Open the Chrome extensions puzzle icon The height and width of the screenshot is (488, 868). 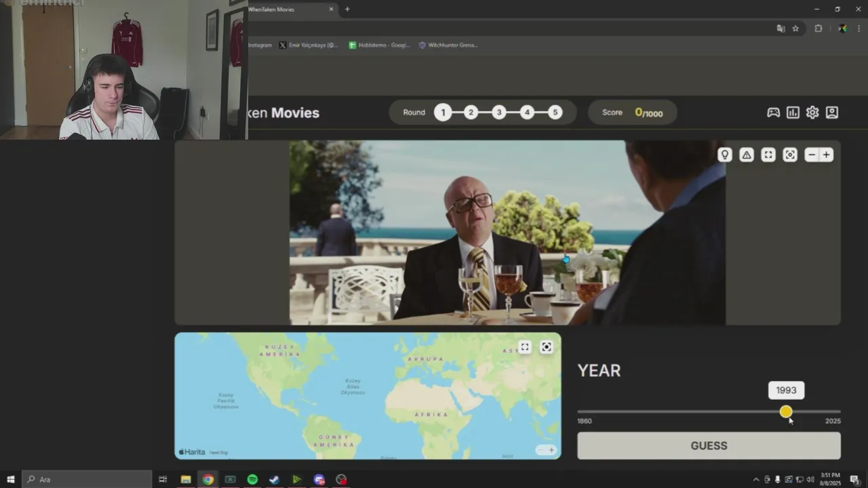(x=818, y=28)
